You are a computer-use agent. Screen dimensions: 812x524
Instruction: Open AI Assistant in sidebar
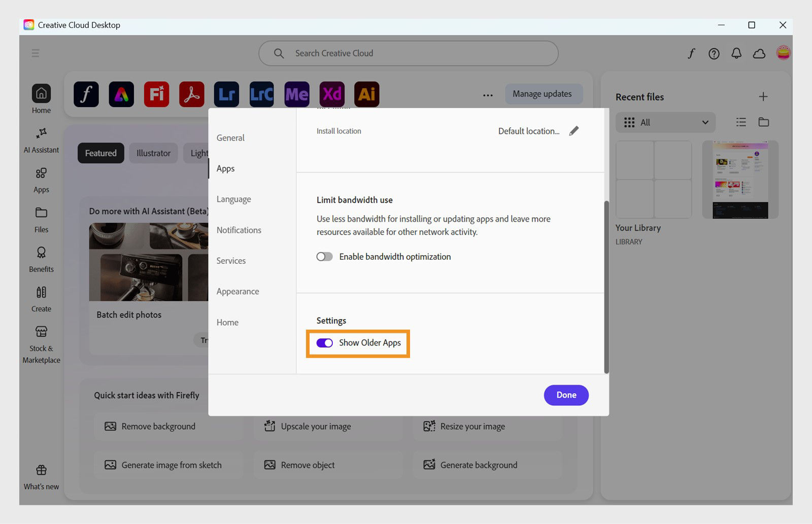(41, 141)
